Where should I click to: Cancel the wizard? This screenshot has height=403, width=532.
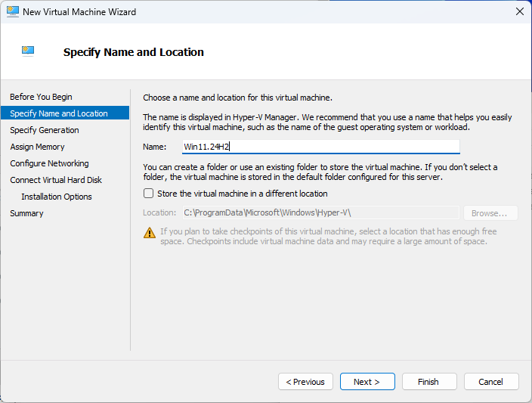click(x=491, y=382)
